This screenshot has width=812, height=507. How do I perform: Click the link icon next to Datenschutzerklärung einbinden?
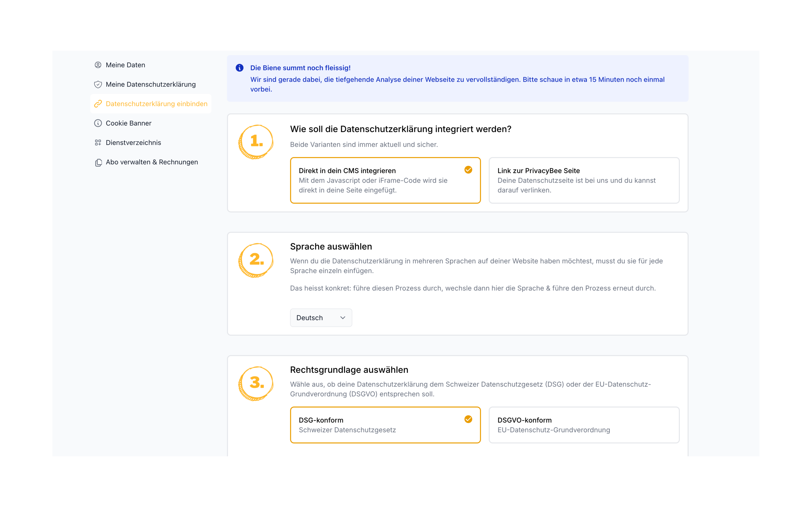98,104
